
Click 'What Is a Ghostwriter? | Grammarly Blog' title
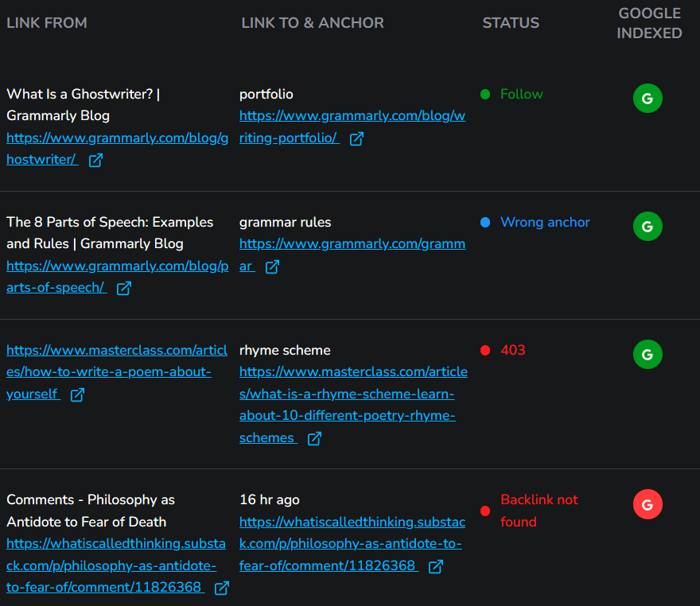coord(83,105)
